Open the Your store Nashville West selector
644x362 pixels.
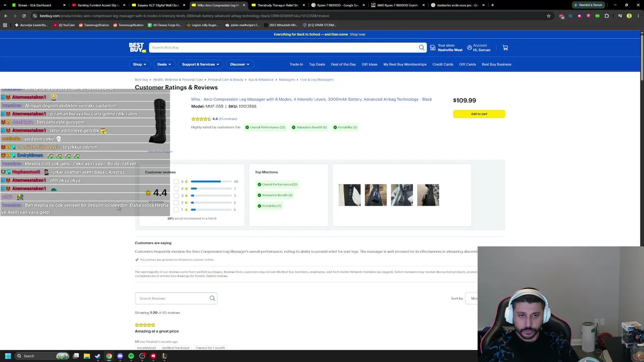446,48
